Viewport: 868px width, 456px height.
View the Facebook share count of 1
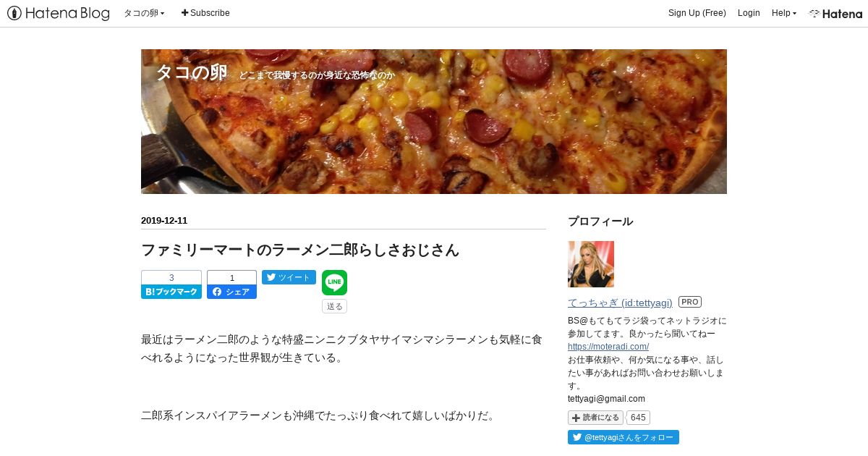231,277
